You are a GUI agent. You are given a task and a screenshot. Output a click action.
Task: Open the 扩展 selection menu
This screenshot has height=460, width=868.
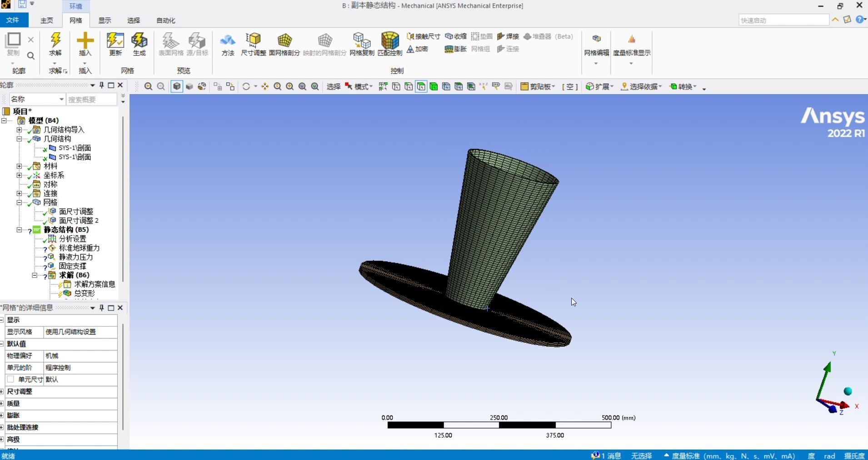(600, 86)
